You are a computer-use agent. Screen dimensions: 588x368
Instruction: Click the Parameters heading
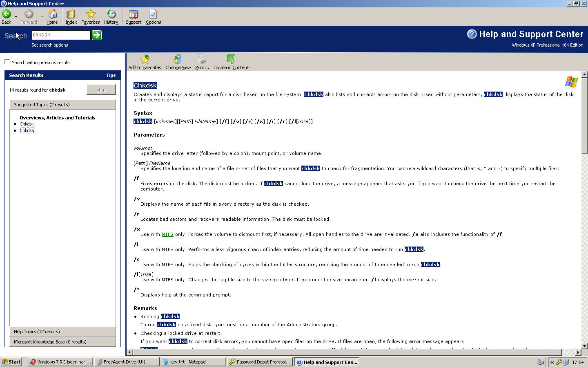pos(149,135)
